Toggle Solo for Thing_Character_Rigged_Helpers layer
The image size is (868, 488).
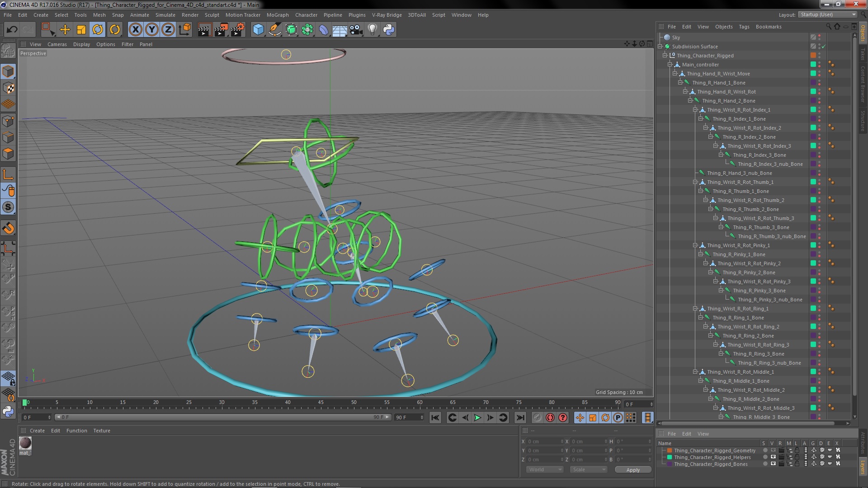765,457
